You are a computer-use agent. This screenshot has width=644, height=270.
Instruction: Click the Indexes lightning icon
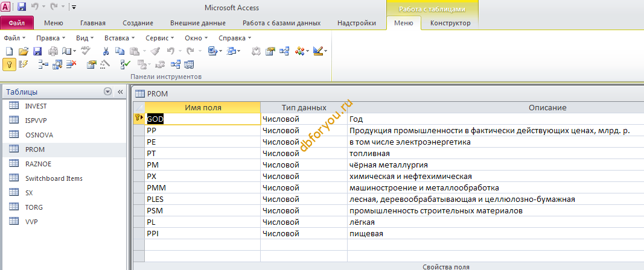(x=23, y=64)
